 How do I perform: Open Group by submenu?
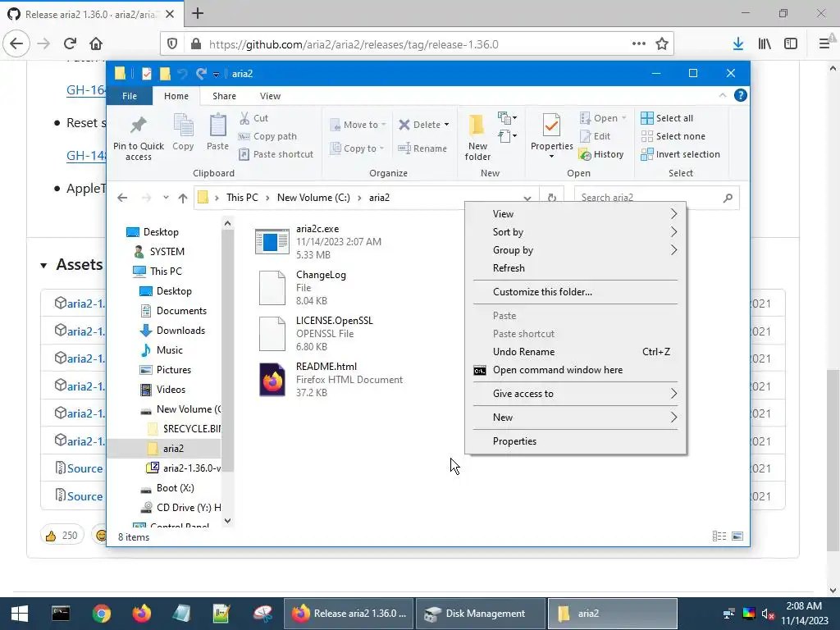pyautogui.click(x=575, y=250)
